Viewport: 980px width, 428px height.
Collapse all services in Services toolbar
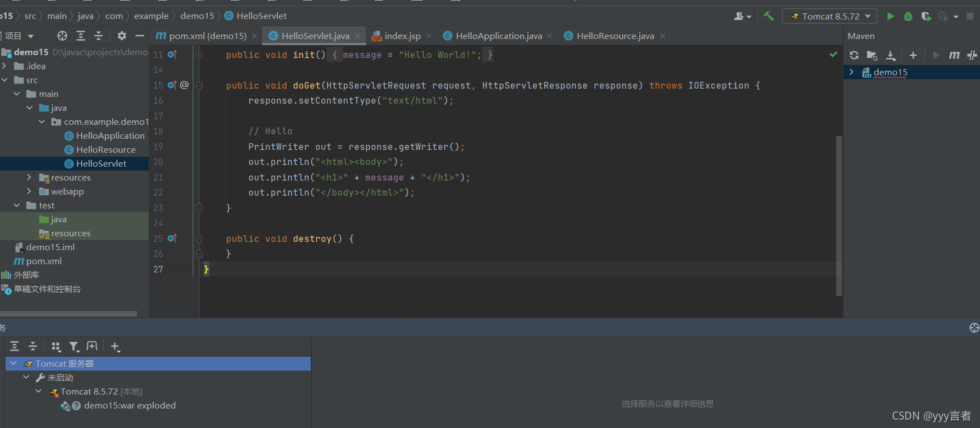[33, 346]
